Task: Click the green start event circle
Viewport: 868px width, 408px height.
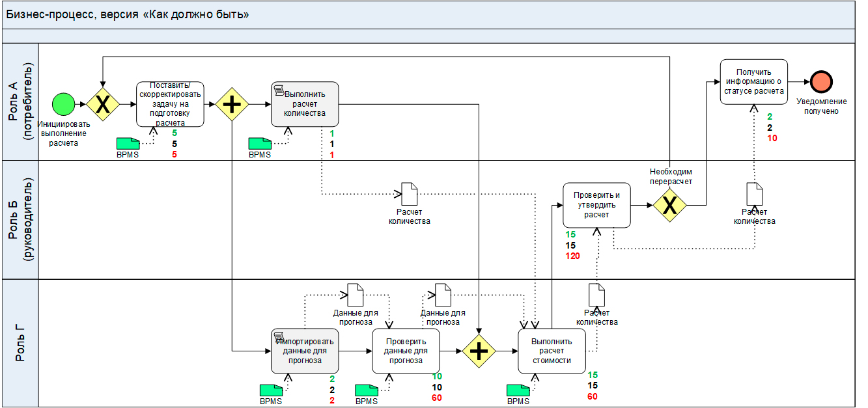Action: tap(64, 103)
